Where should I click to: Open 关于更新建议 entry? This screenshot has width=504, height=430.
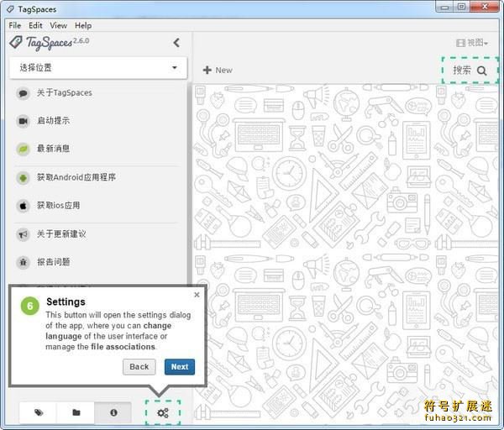(61, 234)
